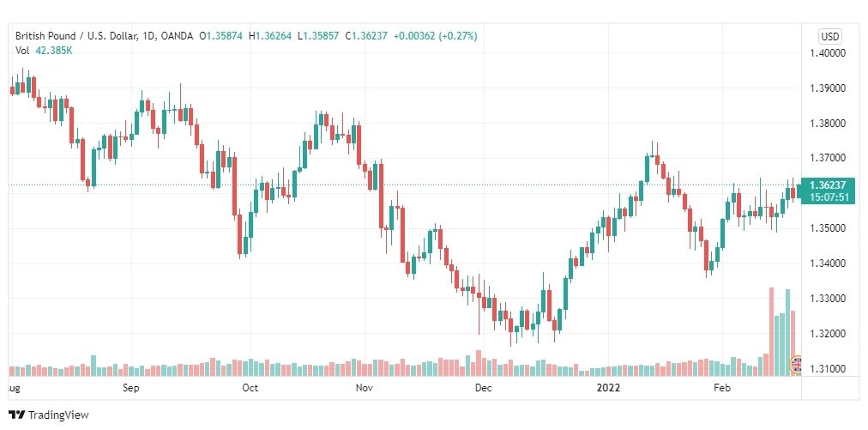Click the Vol 42.385K indicator label
Viewport: 868px width, 430px height.
pyautogui.click(x=45, y=51)
